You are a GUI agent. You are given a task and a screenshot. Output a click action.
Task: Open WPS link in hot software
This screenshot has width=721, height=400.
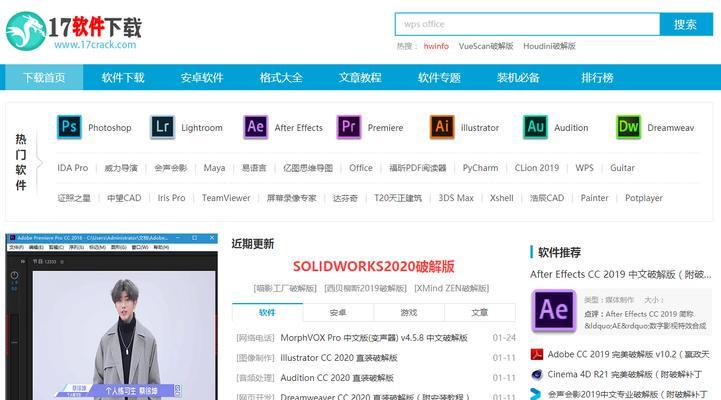coord(584,168)
